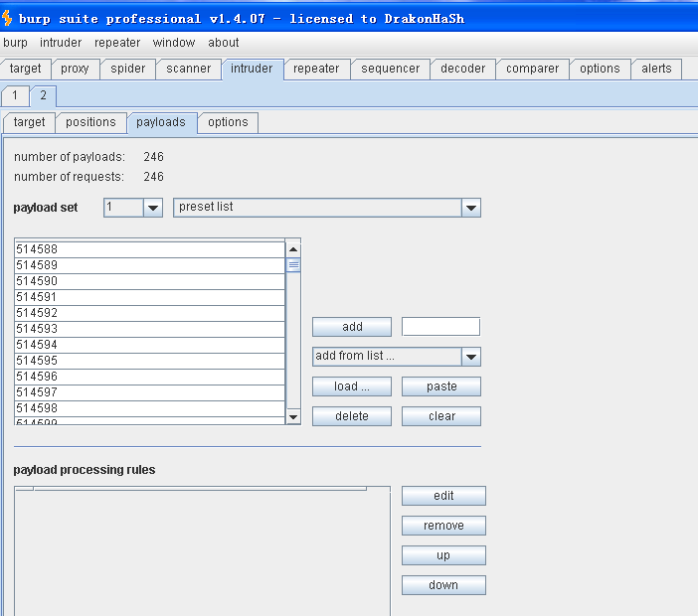This screenshot has width=698, height=616.
Task: Select intruder attack tab 2
Action: tap(43, 95)
